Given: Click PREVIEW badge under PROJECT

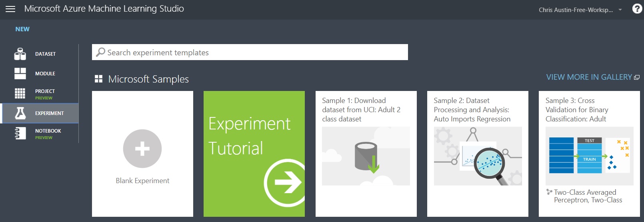Looking at the screenshot, I should pyautogui.click(x=44, y=98).
